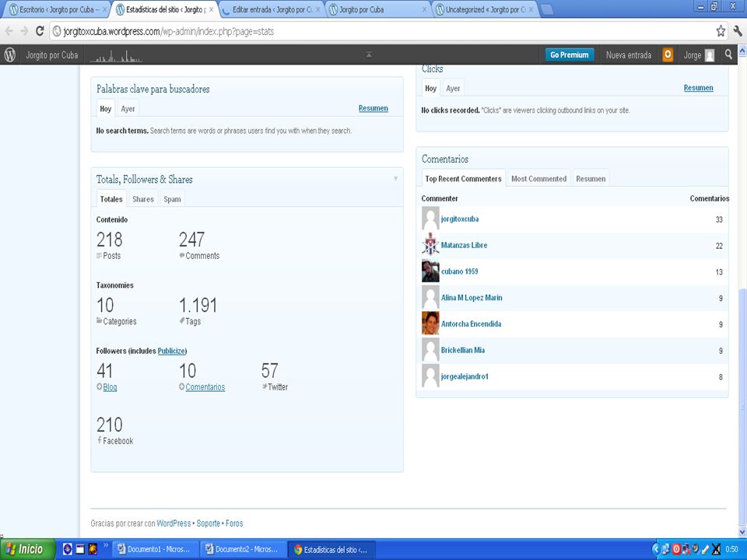Click the jorgealejandro1 avatar
Viewport: 747px width, 560px height.
click(430, 376)
